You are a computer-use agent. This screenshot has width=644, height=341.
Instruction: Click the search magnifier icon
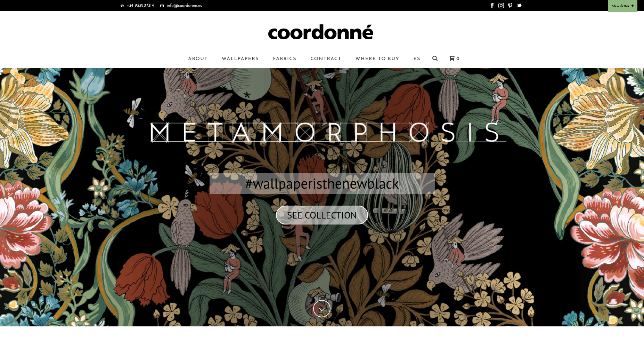(x=435, y=58)
